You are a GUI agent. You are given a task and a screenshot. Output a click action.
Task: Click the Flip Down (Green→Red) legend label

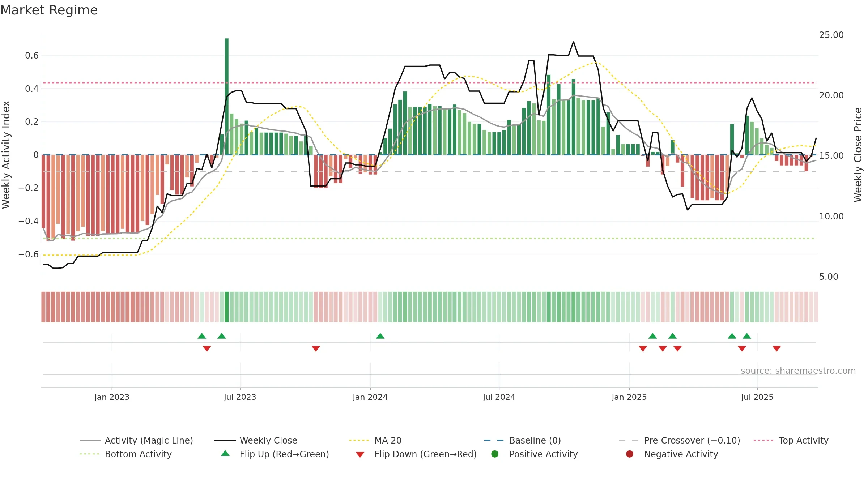[x=425, y=454]
